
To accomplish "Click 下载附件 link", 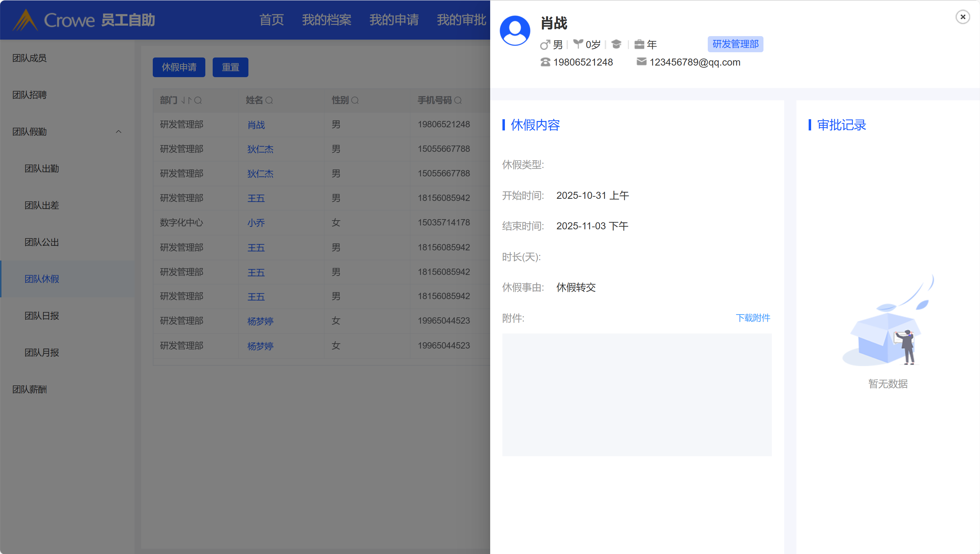I will point(753,318).
